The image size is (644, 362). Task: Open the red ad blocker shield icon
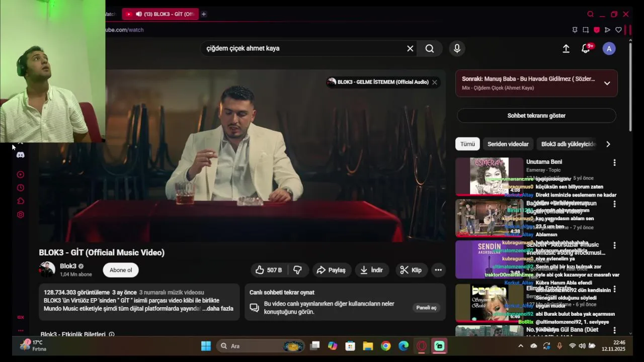coord(597,30)
